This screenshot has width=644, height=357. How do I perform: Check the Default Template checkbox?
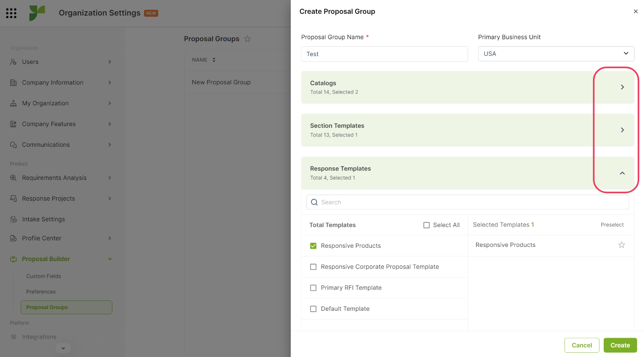[x=313, y=309]
